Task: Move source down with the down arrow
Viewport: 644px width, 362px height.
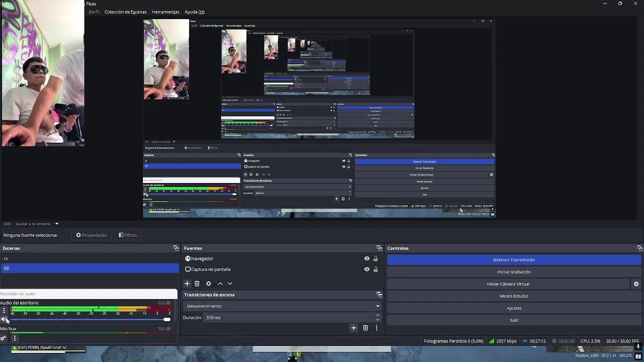Action: tap(230, 284)
